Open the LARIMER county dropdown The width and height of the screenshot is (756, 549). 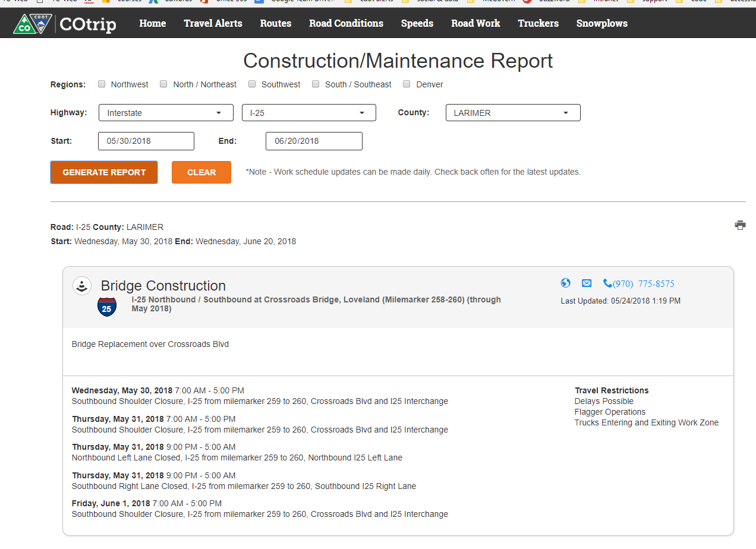(x=512, y=112)
